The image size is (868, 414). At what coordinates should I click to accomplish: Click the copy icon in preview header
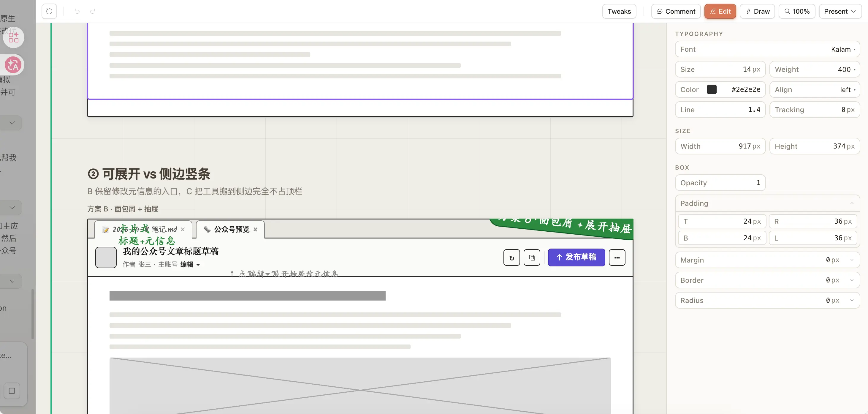(x=532, y=257)
